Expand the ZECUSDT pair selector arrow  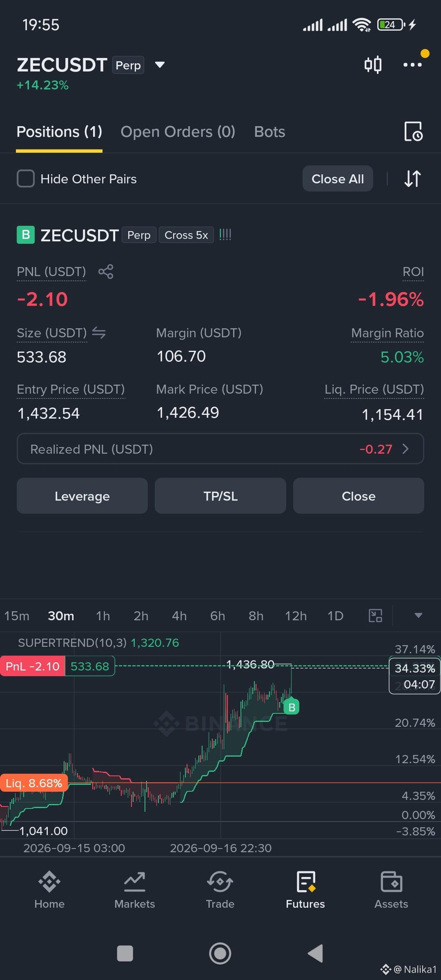(x=160, y=65)
